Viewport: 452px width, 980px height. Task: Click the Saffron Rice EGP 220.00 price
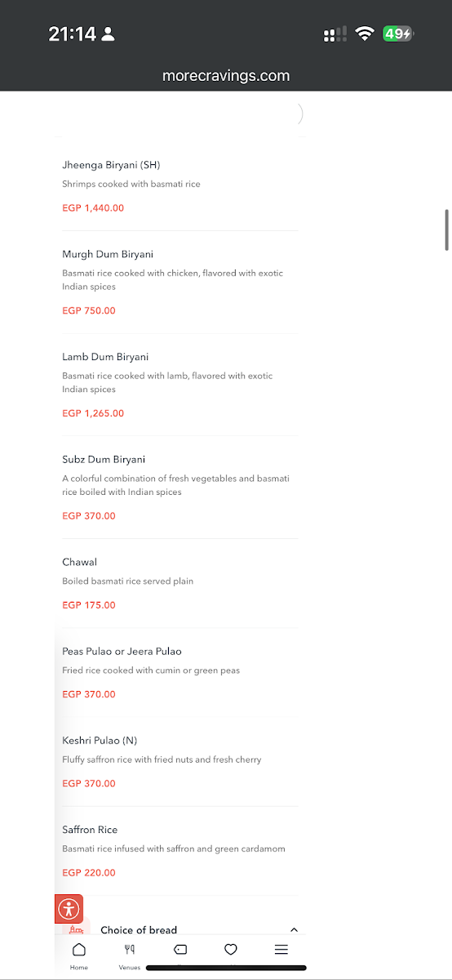(89, 873)
